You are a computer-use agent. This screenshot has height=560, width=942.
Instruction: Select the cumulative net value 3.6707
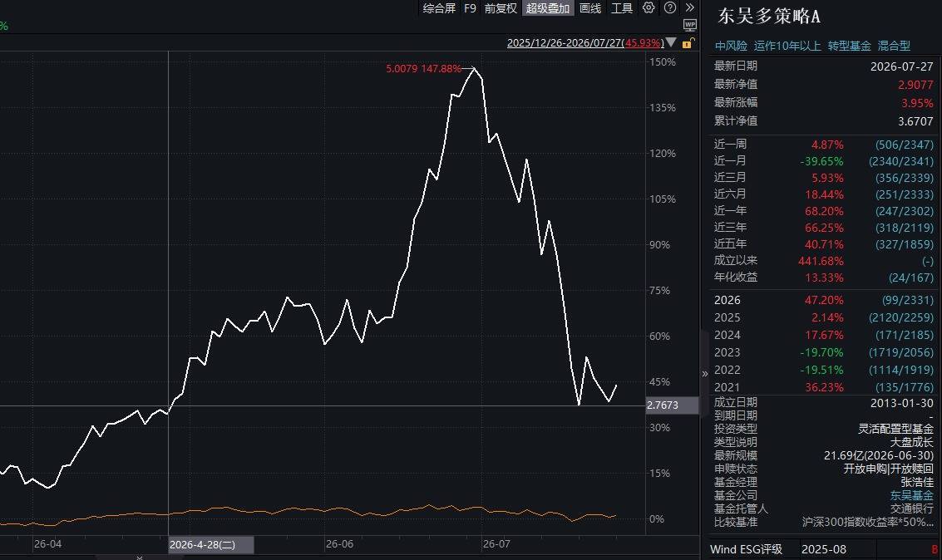915,120
